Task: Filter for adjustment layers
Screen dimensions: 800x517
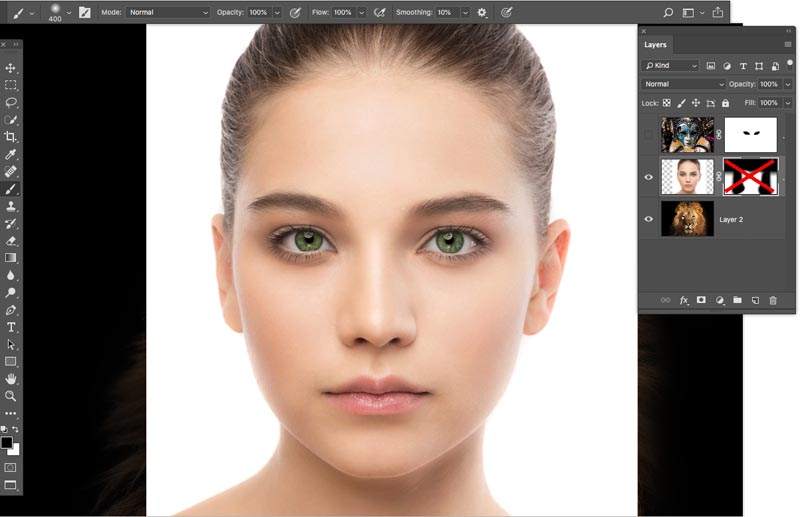Action: click(x=727, y=66)
